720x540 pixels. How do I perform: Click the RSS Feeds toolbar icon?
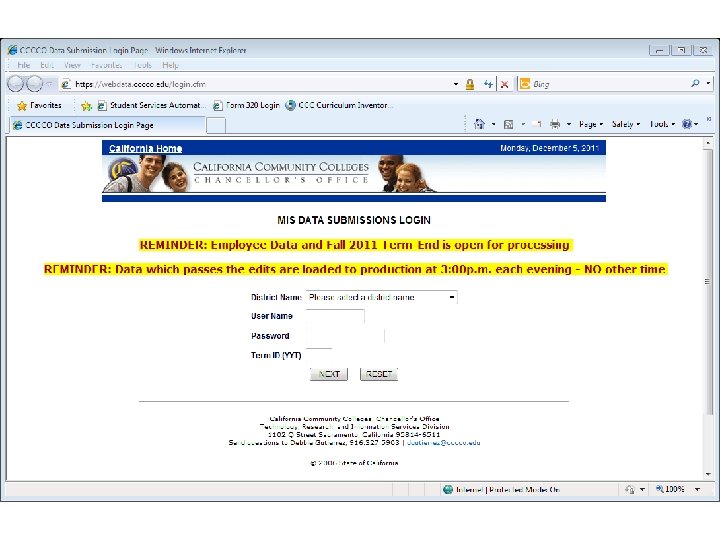pyautogui.click(x=508, y=124)
